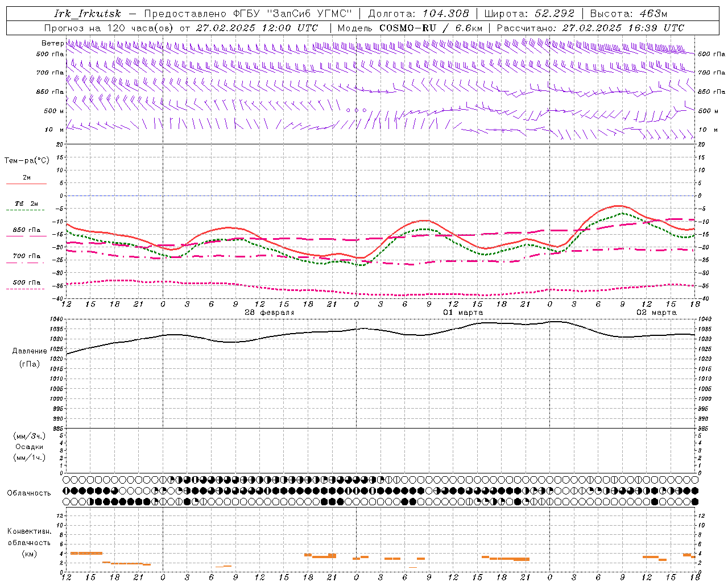Select the provider text ЗапСиб УГМС

pos(310,14)
